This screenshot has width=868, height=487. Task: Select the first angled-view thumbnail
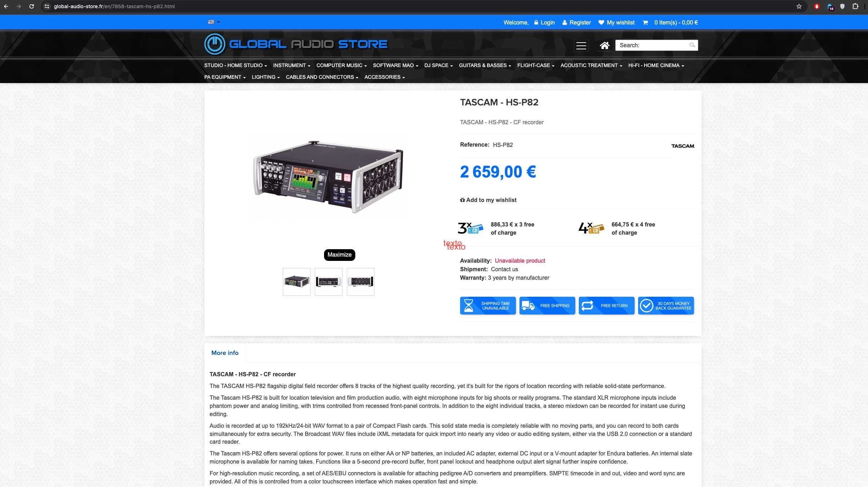[296, 282]
